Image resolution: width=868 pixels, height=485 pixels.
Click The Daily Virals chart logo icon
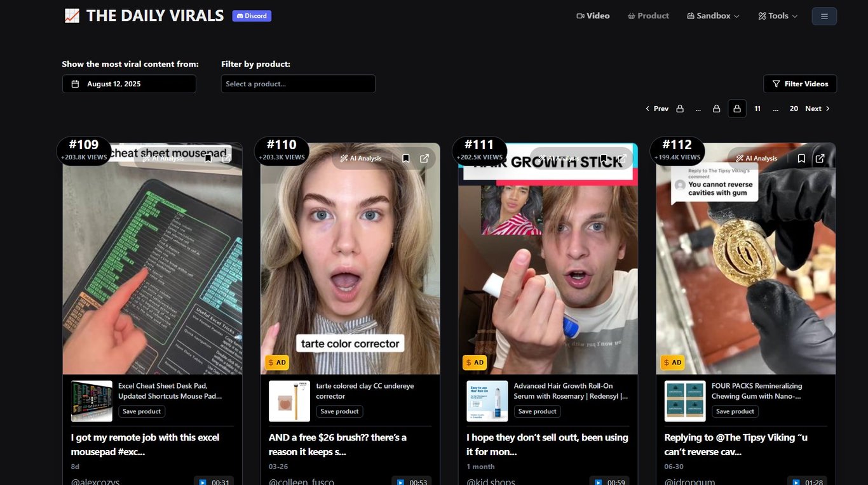coord(72,16)
